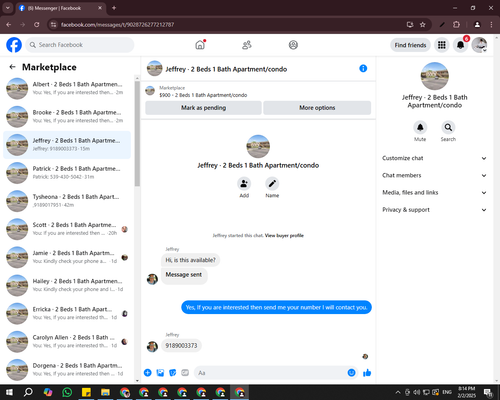Image resolution: width=500 pixels, height=400 pixels.
Task: Click More options button
Action: (317, 108)
